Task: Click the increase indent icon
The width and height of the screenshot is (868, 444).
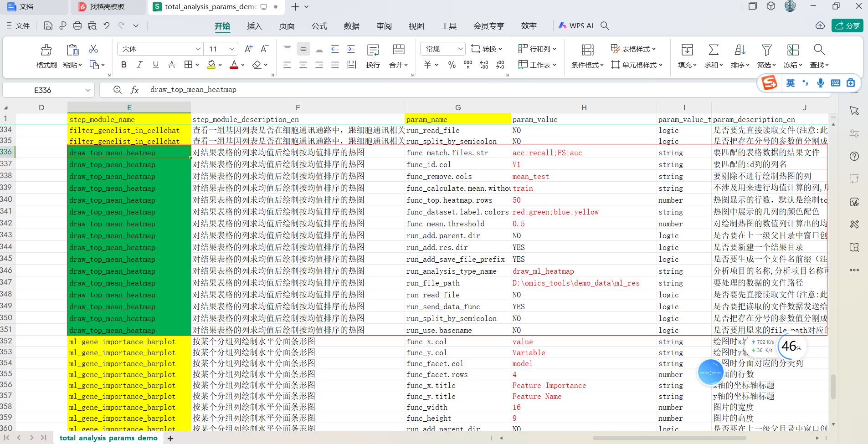Action: pyautogui.click(x=351, y=49)
